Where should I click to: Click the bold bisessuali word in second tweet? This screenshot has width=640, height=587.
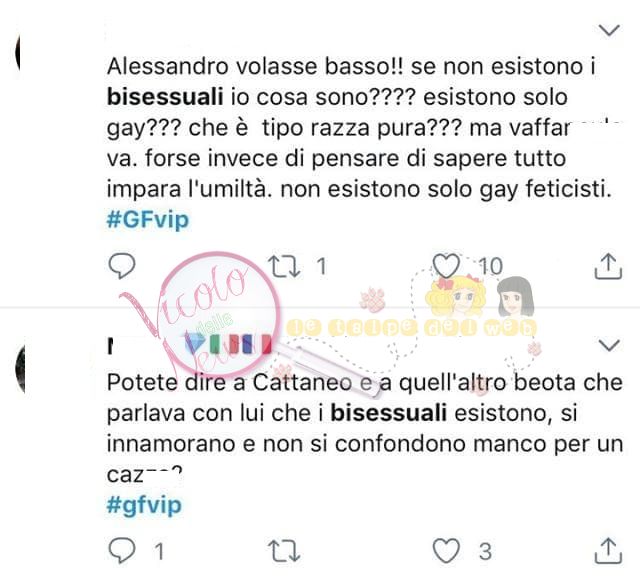pos(388,413)
